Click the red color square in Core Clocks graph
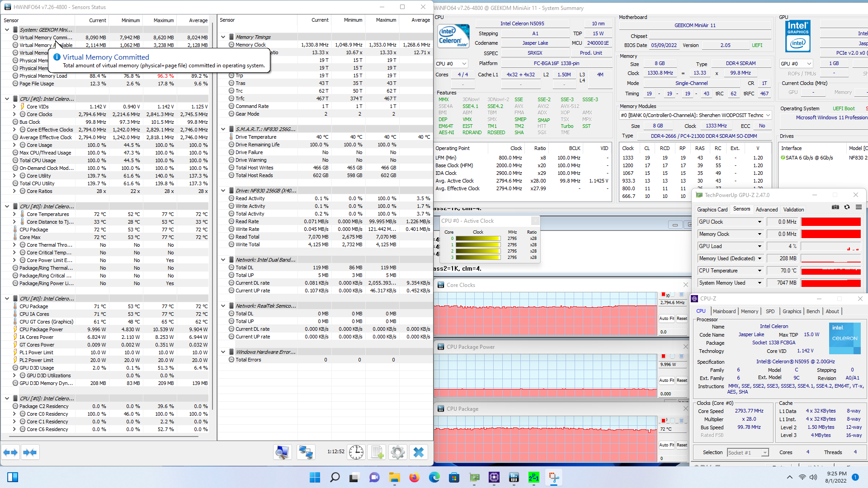The width and height of the screenshot is (868, 488). point(663,295)
